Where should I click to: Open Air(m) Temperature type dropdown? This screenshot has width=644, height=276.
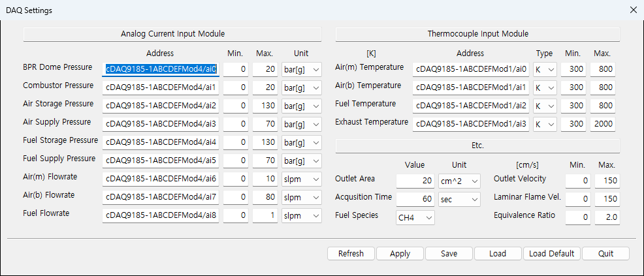545,70
